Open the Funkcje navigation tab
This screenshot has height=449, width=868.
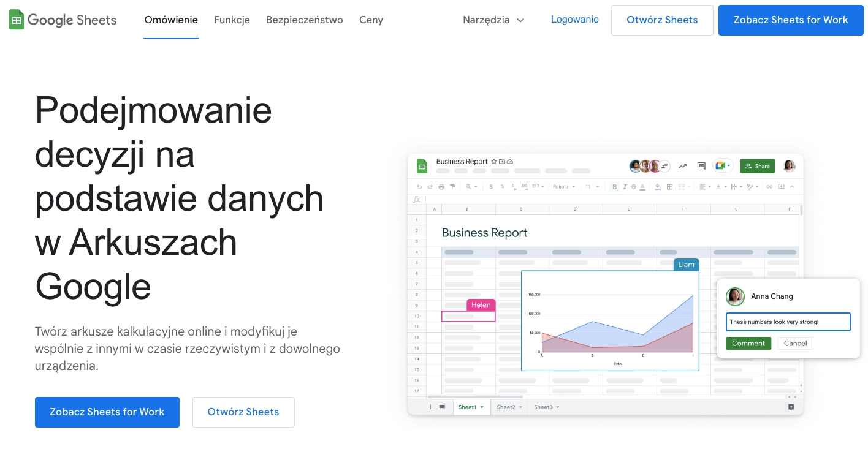(232, 20)
